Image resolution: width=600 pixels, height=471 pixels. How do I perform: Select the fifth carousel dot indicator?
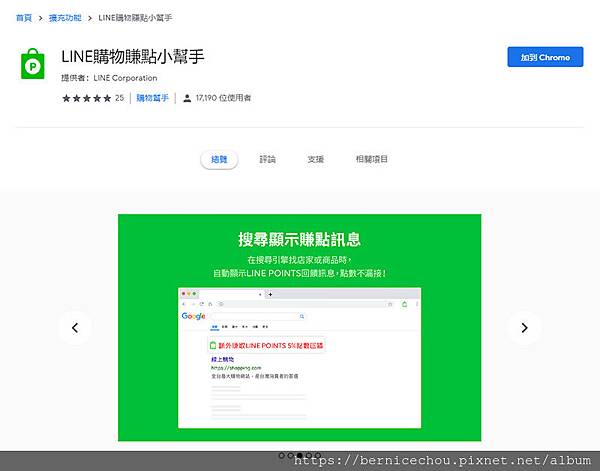318,455
